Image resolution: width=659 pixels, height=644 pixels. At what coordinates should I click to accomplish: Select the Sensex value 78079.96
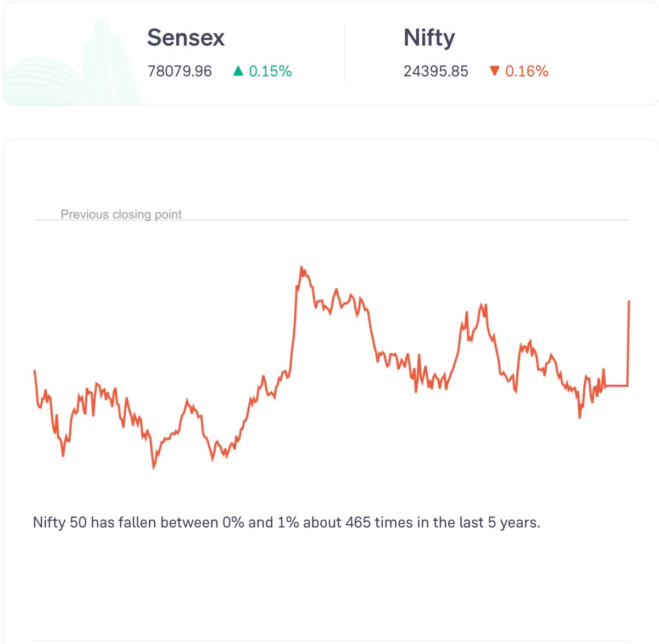click(x=180, y=71)
